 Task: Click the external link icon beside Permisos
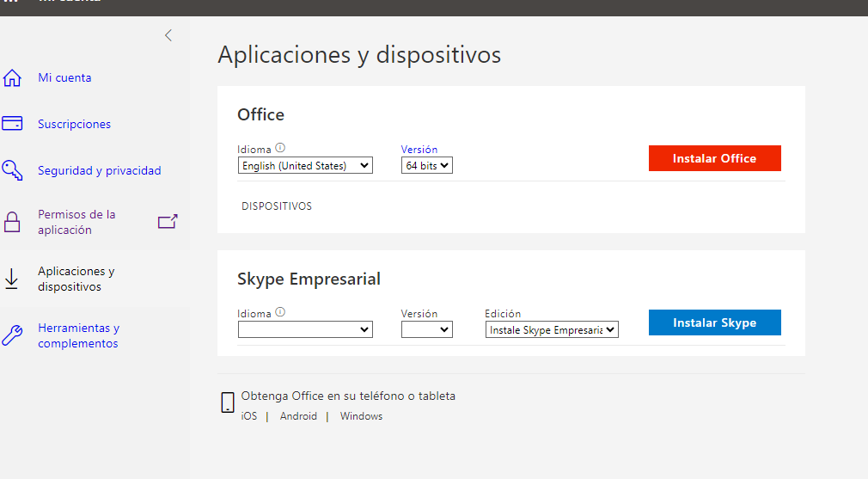167,222
